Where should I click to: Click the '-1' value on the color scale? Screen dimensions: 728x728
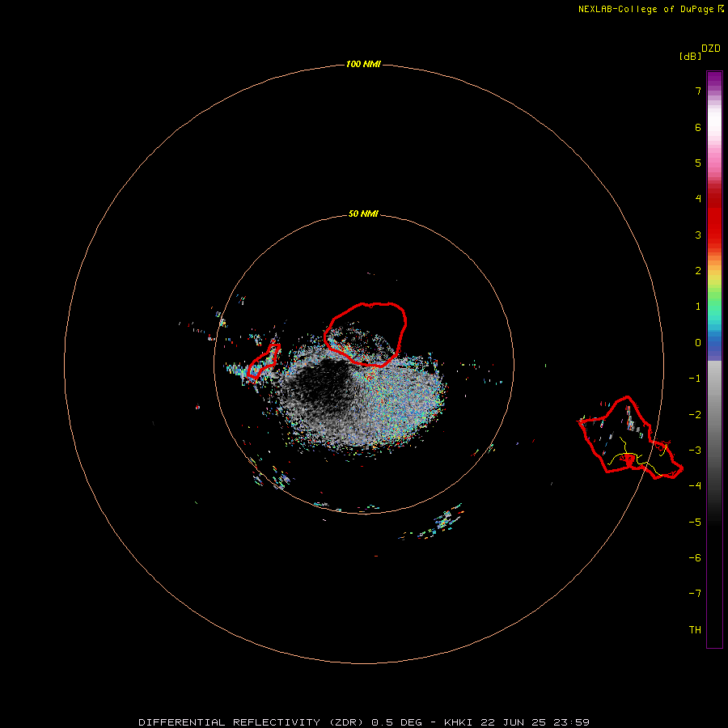695,379
